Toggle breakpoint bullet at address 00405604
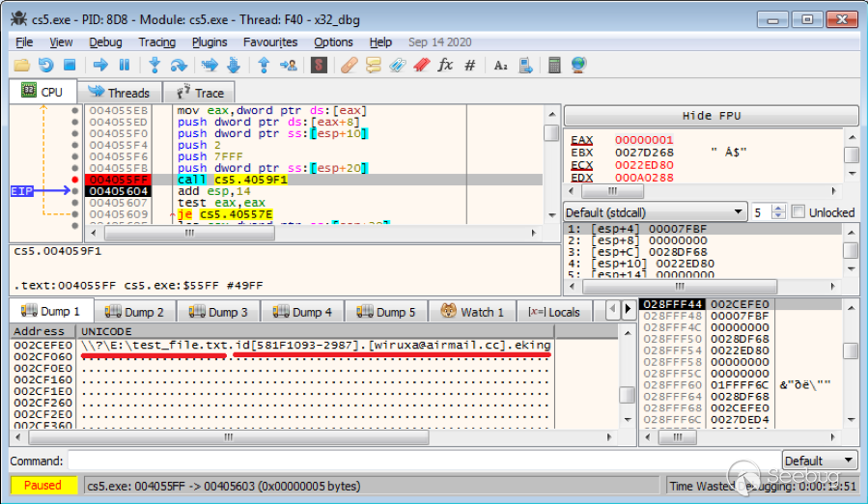 [74, 191]
